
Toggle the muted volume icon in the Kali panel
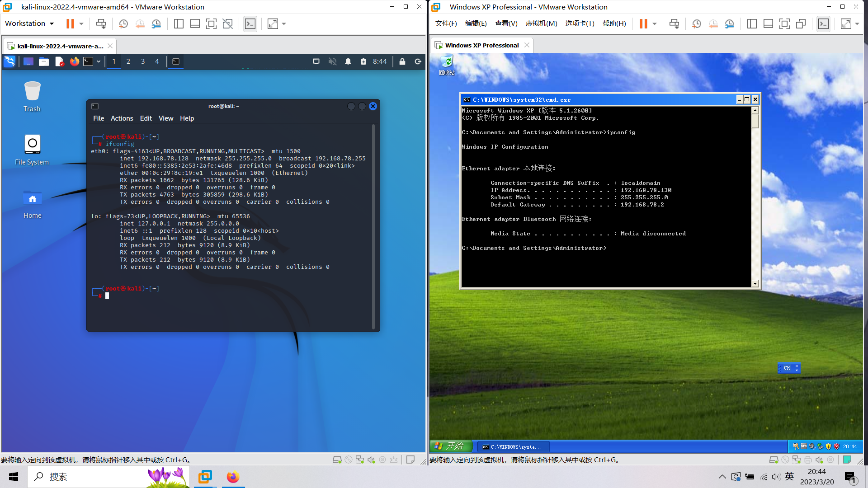[x=332, y=61]
